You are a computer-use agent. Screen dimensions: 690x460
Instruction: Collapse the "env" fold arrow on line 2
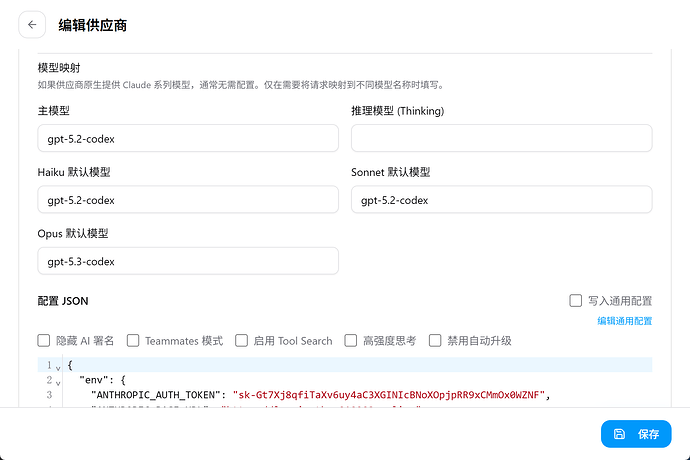[x=58, y=382]
